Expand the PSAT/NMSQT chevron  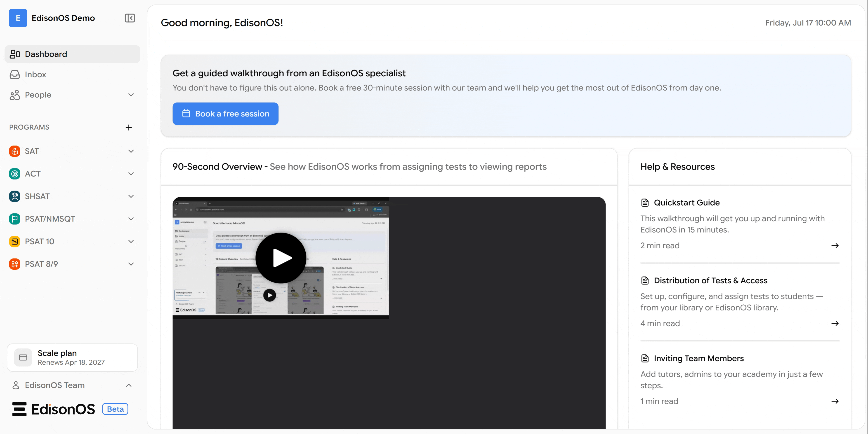[x=131, y=219]
